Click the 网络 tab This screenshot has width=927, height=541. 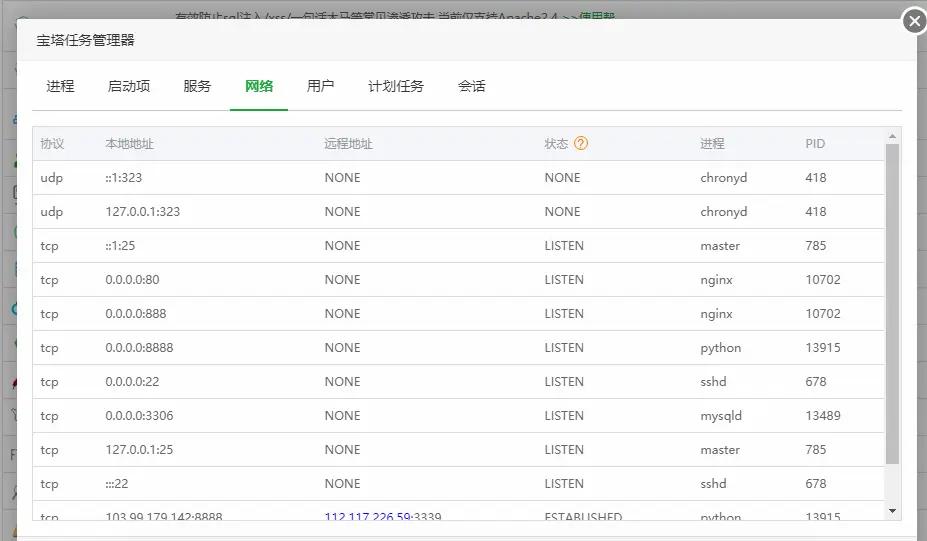click(x=259, y=86)
